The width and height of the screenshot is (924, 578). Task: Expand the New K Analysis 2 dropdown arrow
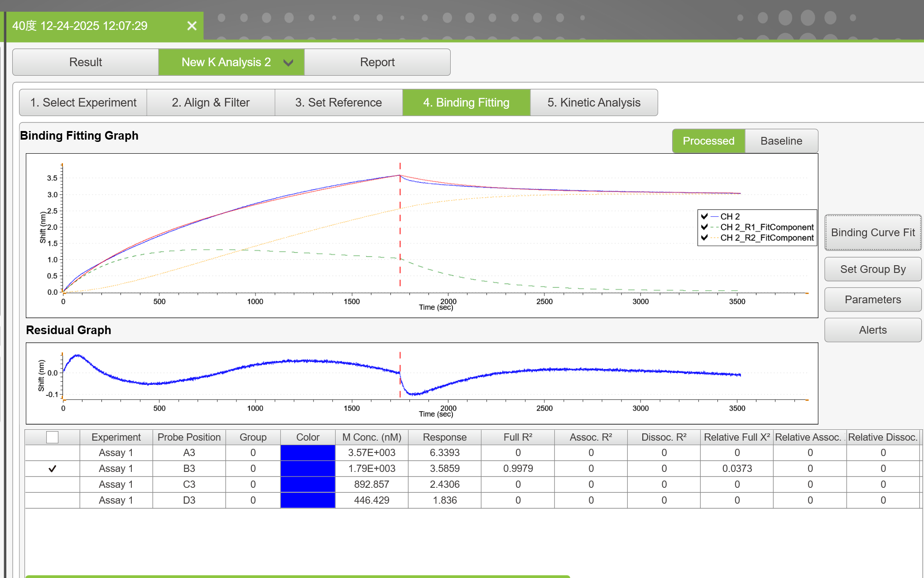288,63
